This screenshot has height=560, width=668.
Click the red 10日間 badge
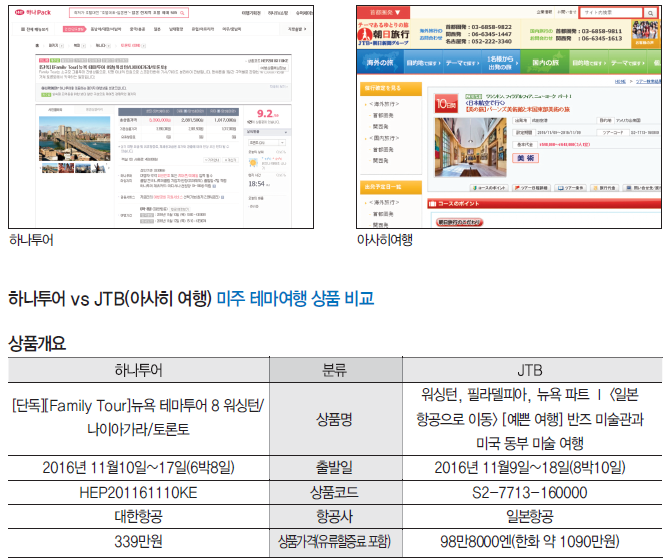(446, 104)
